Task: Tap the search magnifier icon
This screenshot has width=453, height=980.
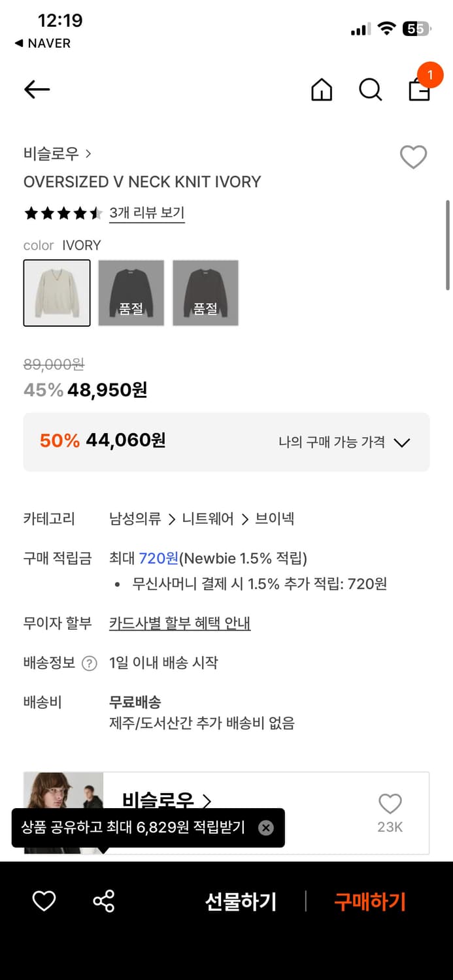Action: point(370,90)
